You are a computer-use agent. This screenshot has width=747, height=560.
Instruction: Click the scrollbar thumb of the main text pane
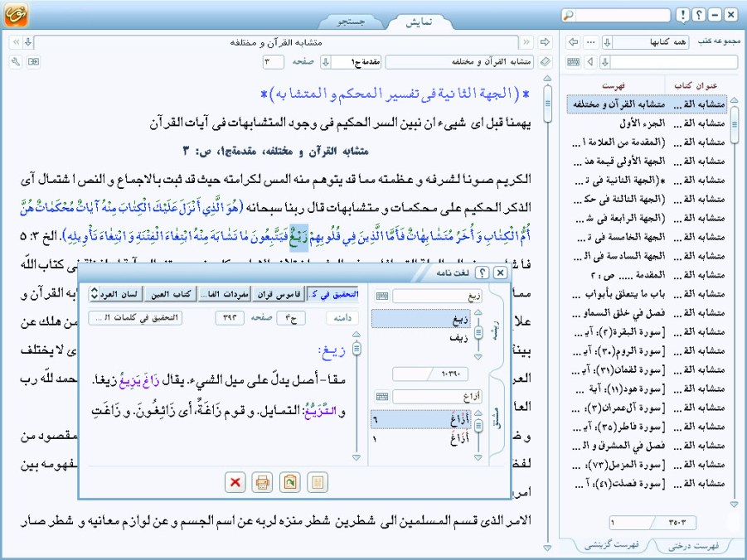pyautogui.click(x=547, y=103)
